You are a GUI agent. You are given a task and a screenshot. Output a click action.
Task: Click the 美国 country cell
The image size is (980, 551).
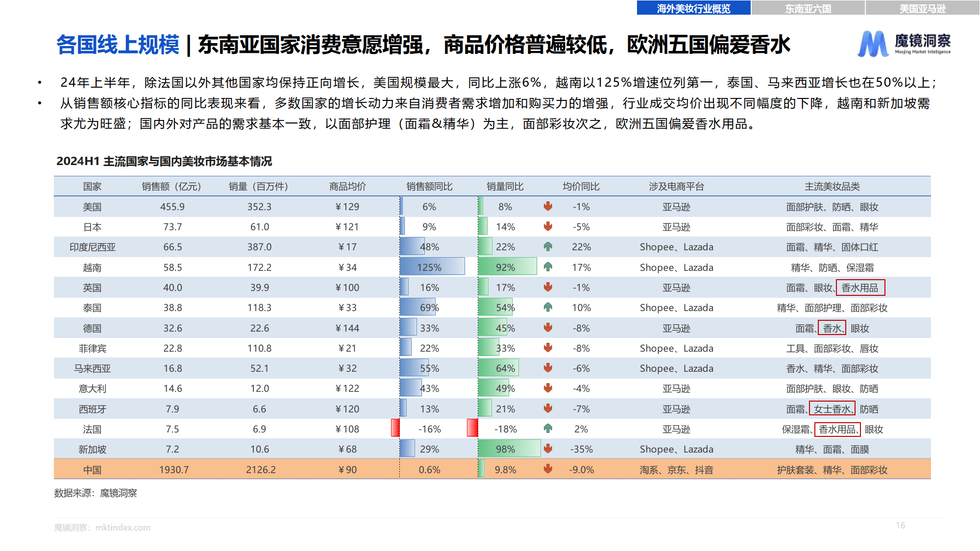(x=92, y=207)
